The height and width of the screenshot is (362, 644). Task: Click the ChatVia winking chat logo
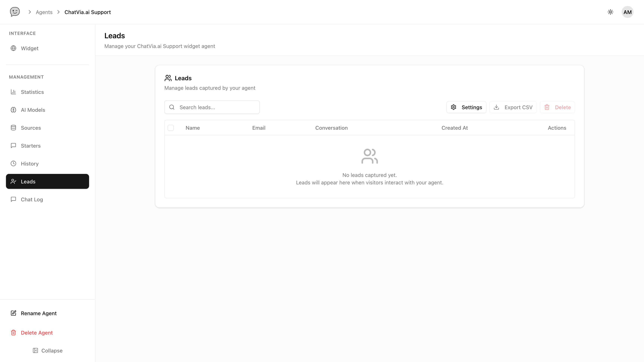(x=15, y=12)
